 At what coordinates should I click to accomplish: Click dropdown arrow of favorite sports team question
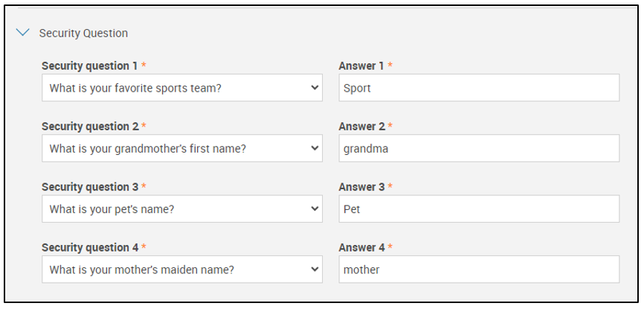click(x=314, y=88)
